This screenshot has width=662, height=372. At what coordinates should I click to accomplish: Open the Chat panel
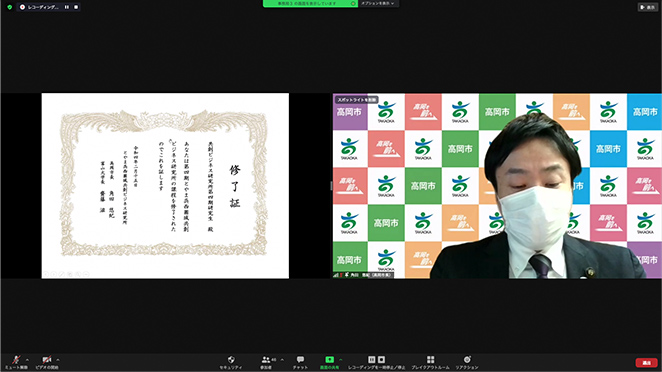[300, 362]
